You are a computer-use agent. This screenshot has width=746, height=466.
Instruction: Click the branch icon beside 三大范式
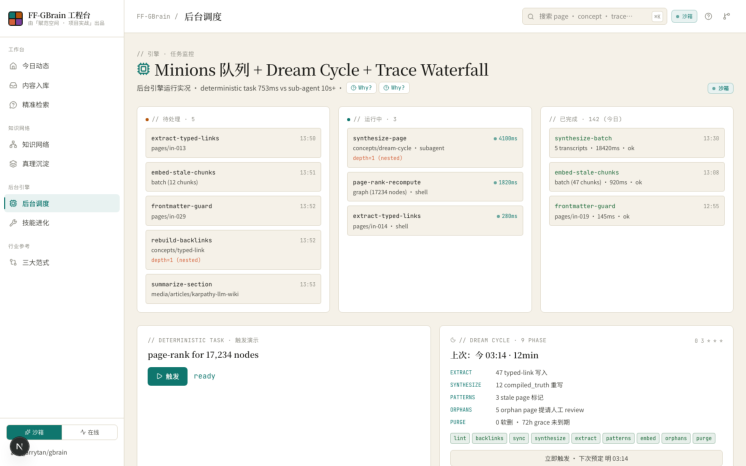click(x=13, y=262)
